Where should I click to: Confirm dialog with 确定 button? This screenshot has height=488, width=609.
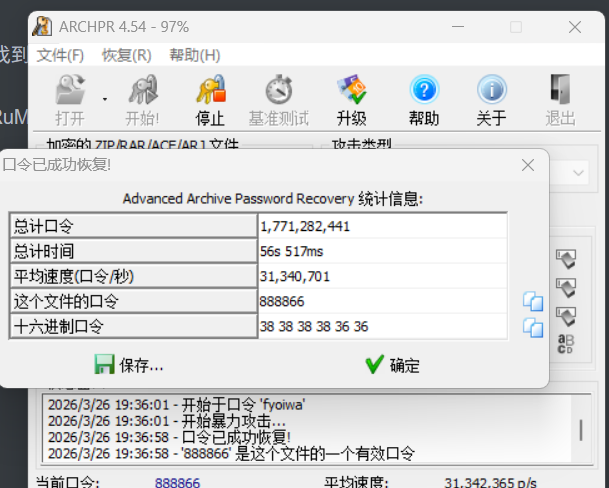[x=393, y=365]
